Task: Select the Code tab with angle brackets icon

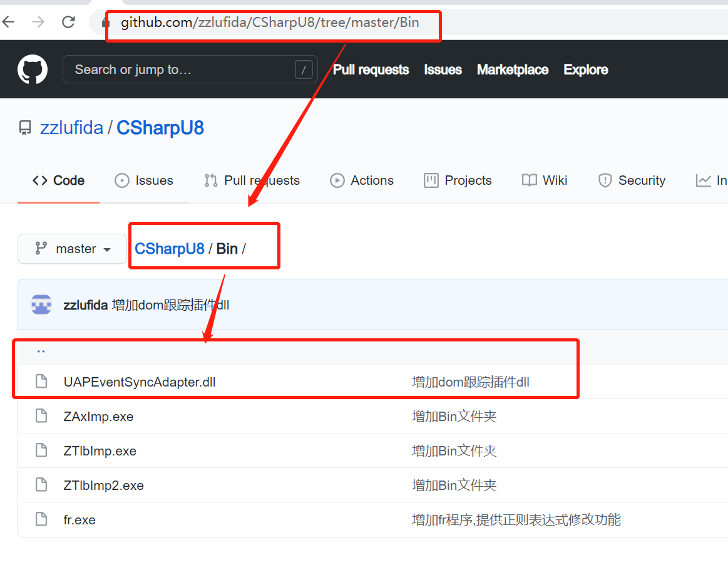Action: [x=58, y=180]
